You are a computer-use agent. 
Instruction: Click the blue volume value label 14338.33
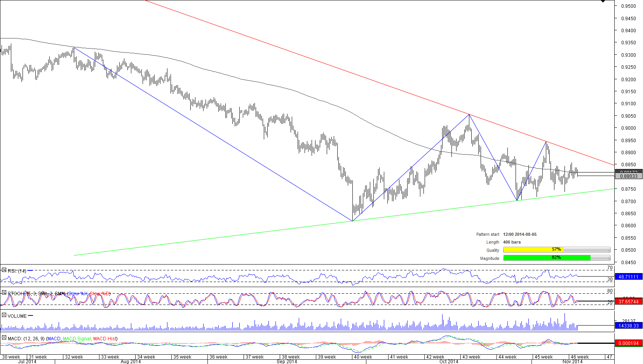pyautogui.click(x=629, y=326)
